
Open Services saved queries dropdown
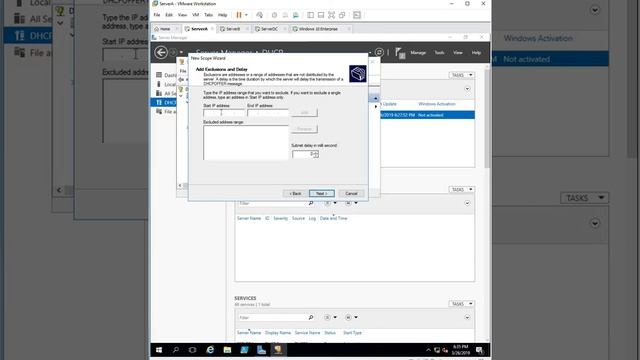(x=351, y=317)
